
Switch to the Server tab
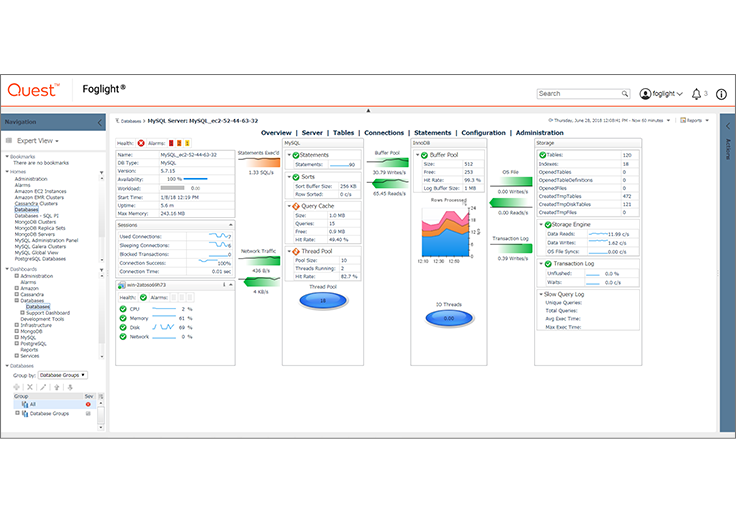(x=312, y=133)
